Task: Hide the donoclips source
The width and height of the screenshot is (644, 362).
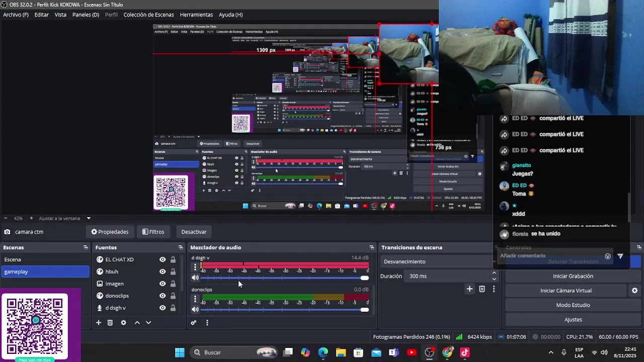Action: [163, 296]
